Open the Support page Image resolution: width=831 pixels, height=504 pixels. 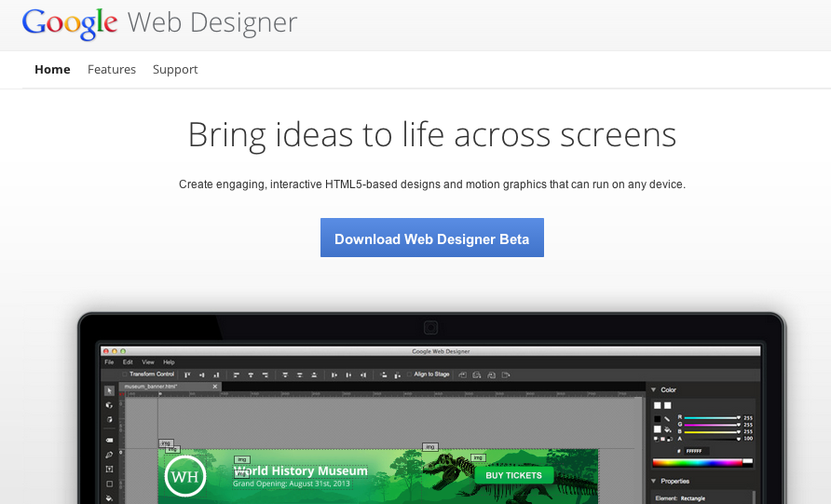pyautogui.click(x=175, y=70)
